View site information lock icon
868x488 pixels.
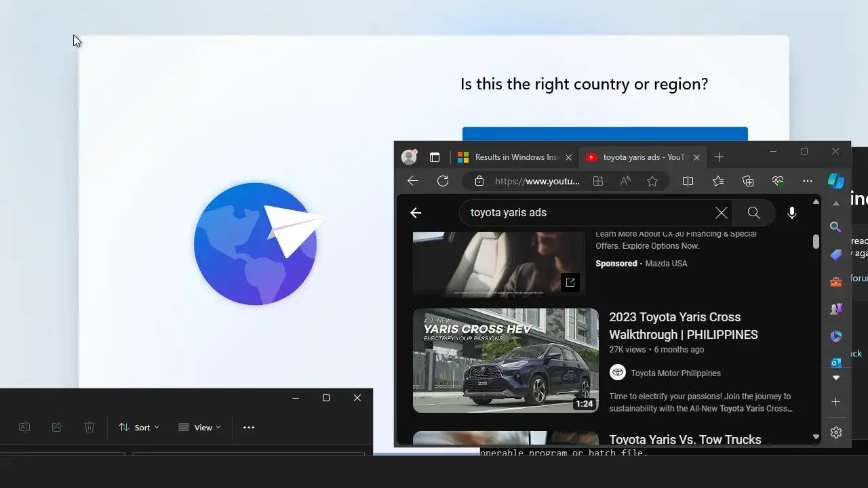[479, 181]
